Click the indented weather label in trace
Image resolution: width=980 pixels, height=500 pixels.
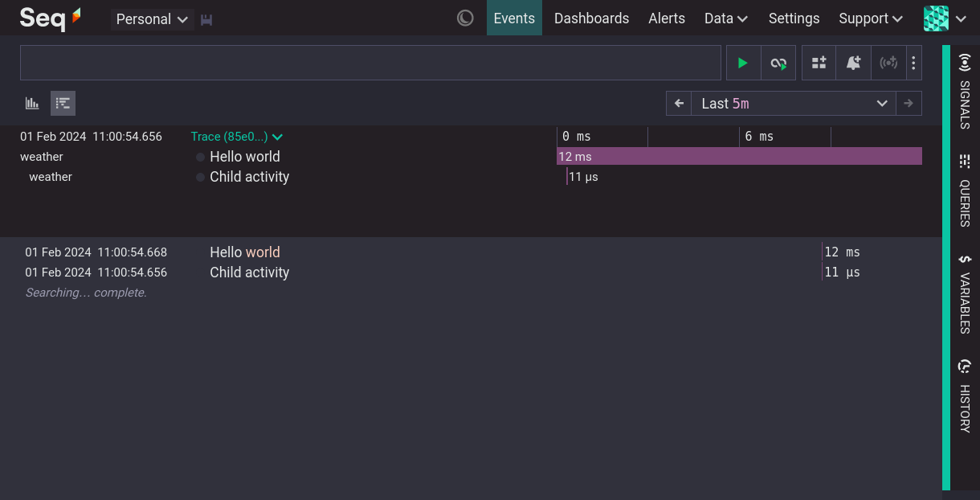(x=51, y=177)
